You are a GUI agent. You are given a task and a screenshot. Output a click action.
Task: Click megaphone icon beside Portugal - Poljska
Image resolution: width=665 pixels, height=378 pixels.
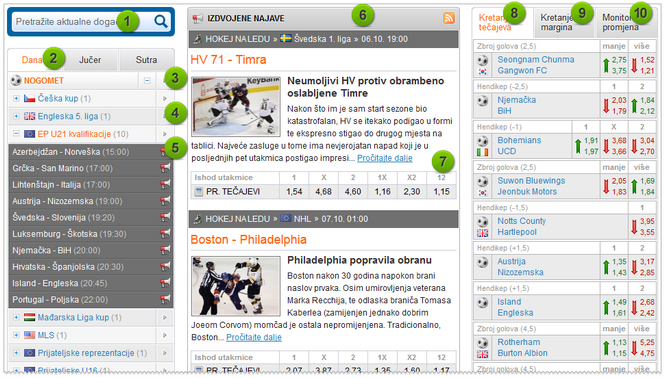tap(165, 300)
